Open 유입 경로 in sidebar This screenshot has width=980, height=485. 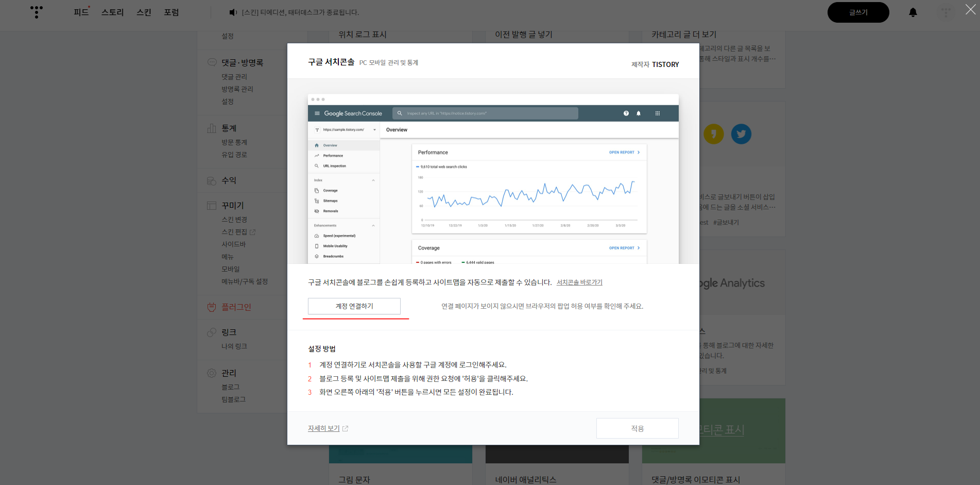[234, 155]
